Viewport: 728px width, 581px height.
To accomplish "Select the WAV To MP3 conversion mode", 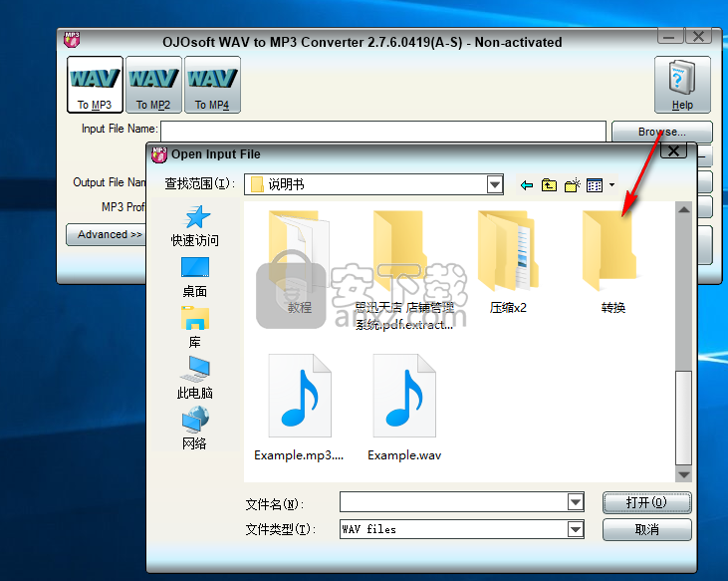I will (x=95, y=85).
